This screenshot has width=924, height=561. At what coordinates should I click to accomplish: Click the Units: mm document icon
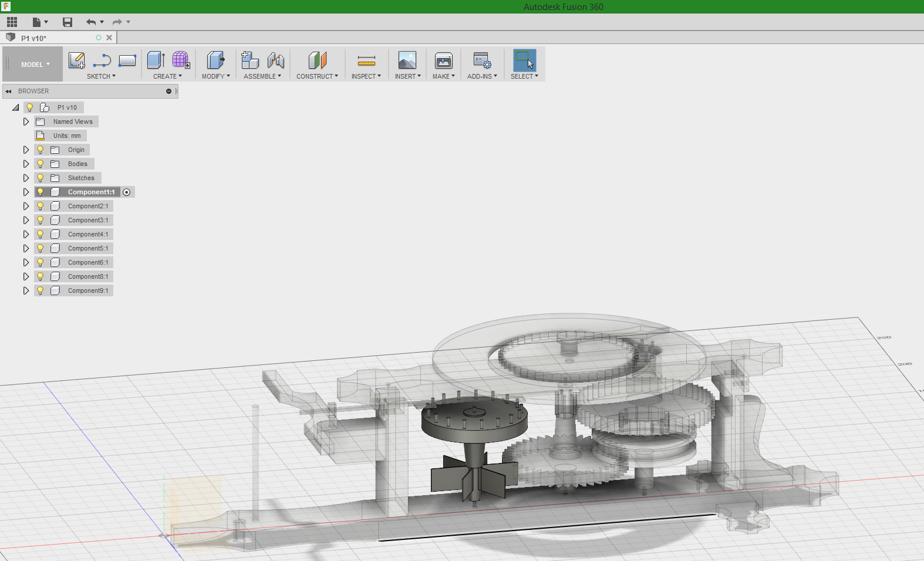click(x=41, y=136)
